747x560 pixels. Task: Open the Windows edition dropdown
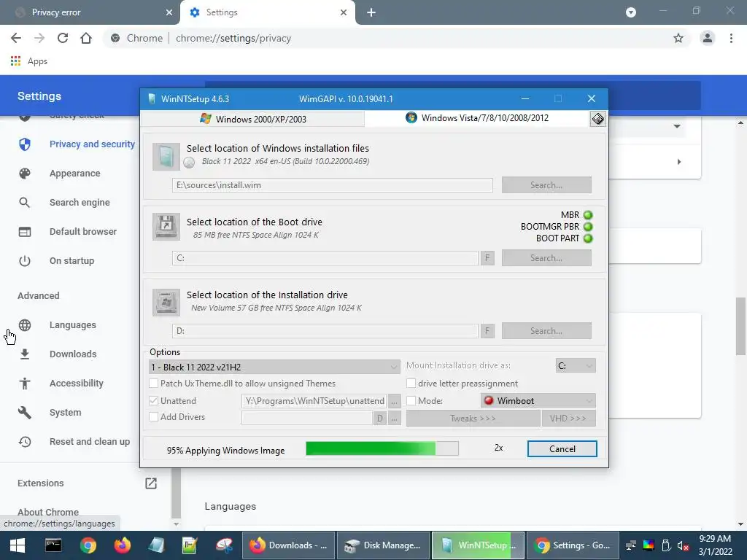click(274, 367)
